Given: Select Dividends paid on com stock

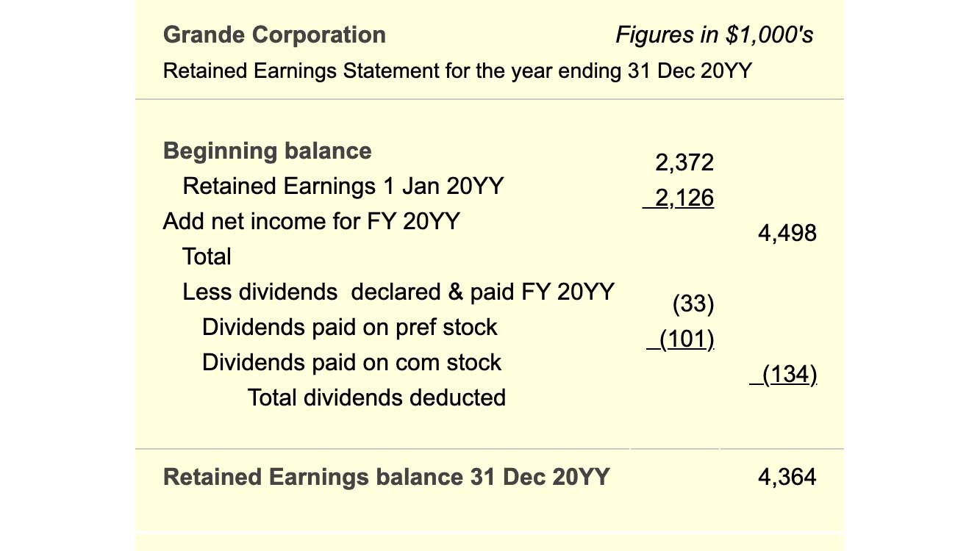Looking at the screenshot, I should coord(351,362).
